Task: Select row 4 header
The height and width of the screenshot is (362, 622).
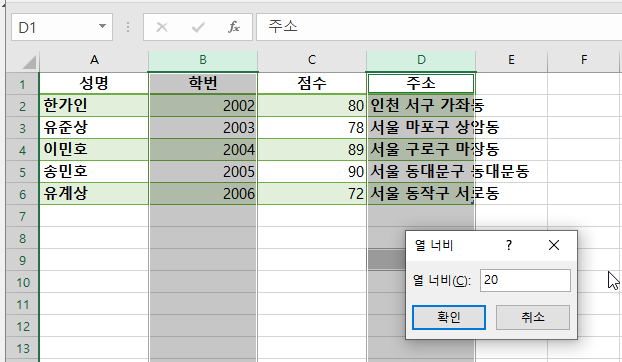Action: pos(23,150)
